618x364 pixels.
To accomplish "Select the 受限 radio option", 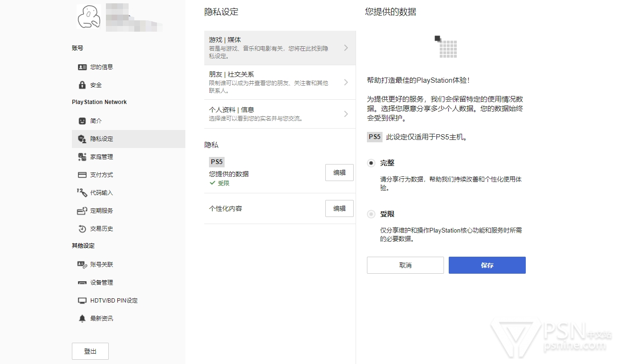I will coord(371,214).
